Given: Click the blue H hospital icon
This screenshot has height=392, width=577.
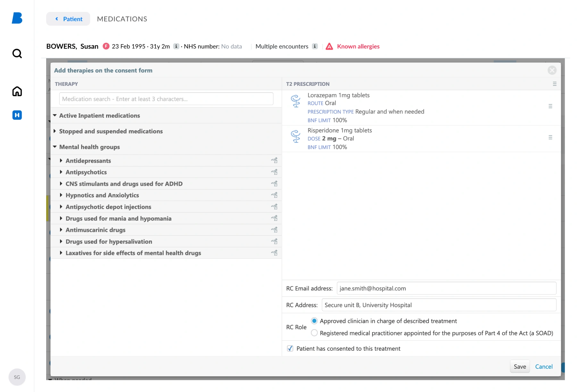Looking at the screenshot, I should tap(17, 115).
